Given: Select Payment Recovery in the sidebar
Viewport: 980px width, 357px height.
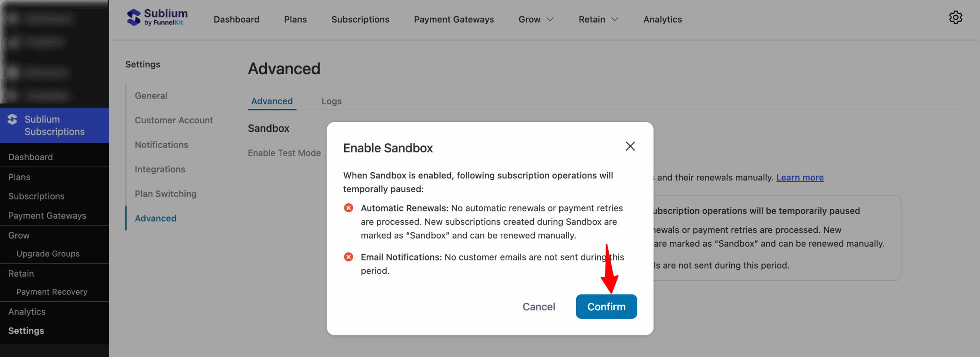Looking at the screenshot, I should tap(52, 291).
